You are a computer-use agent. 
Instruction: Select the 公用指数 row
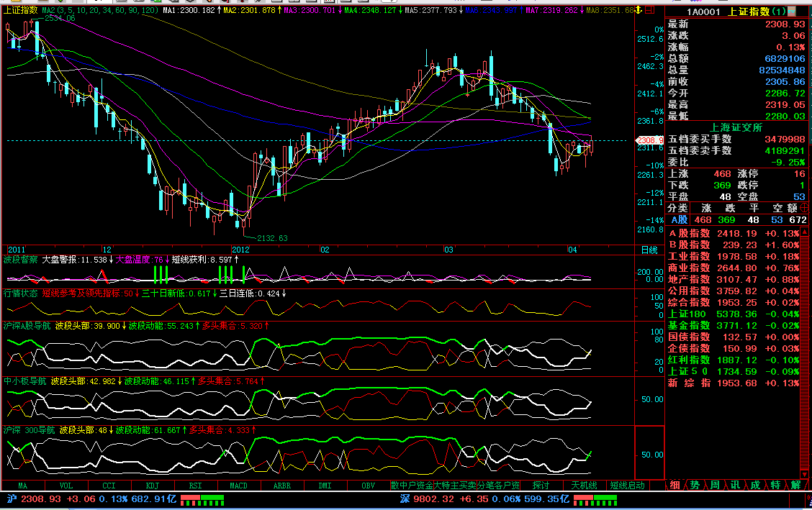(734, 291)
